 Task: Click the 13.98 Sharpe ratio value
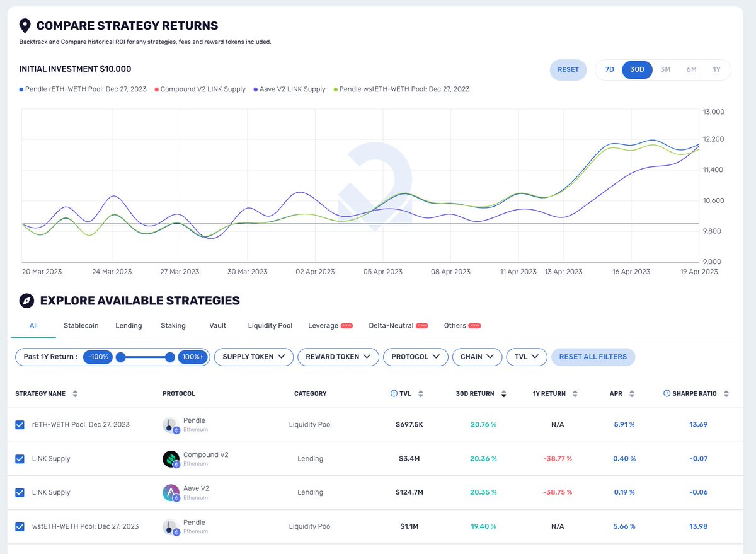698,527
